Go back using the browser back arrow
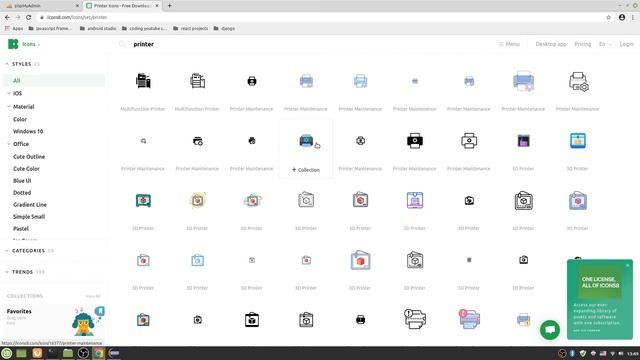 pyautogui.click(x=7, y=17)
